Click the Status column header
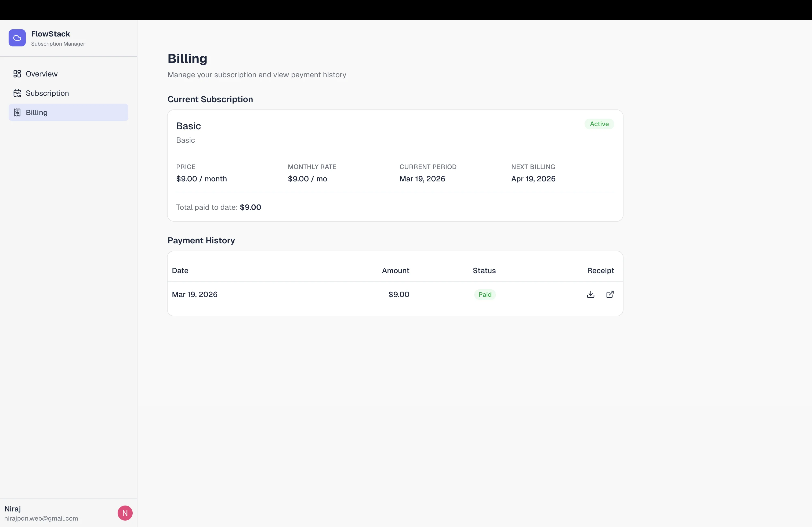 click(x=484, y=270)
